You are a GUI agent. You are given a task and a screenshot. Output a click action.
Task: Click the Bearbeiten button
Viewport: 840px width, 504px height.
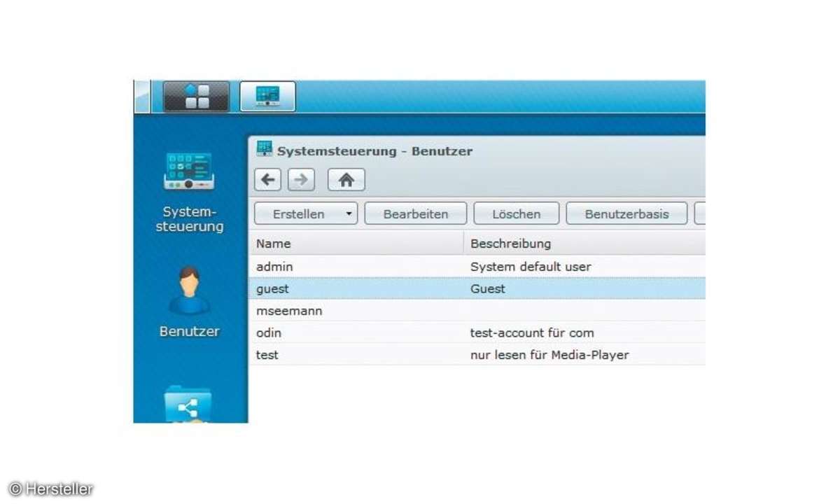[416, 213]
